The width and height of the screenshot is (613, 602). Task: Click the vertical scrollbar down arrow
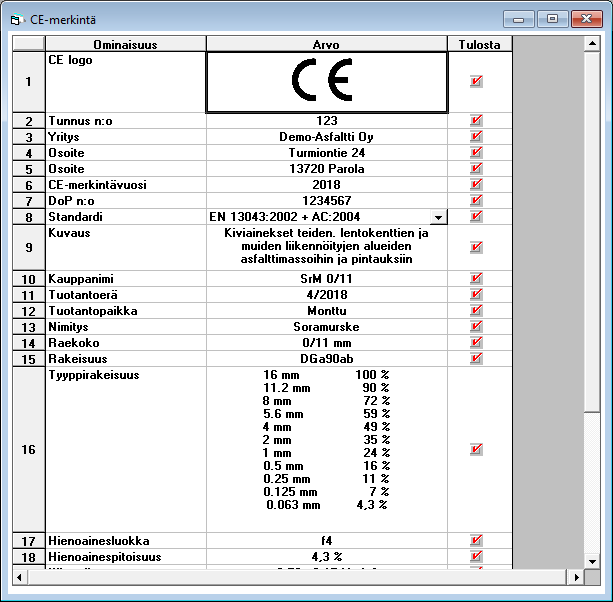592,562
